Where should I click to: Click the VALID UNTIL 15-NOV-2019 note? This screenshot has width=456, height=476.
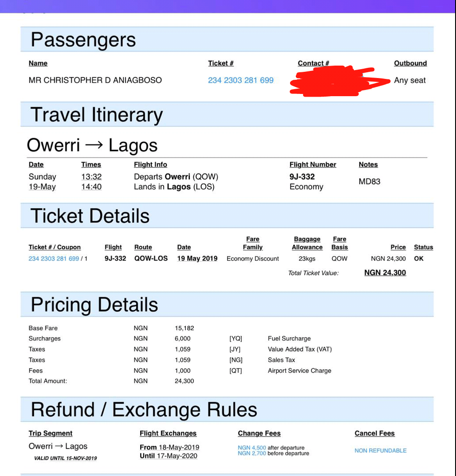65,458
